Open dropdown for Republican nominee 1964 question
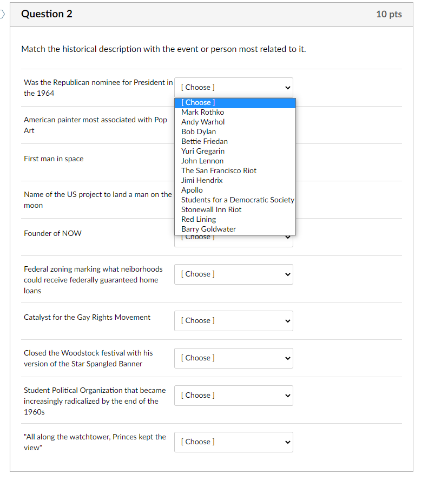This screenshot has width=448, height=480. tap(234, 88)
